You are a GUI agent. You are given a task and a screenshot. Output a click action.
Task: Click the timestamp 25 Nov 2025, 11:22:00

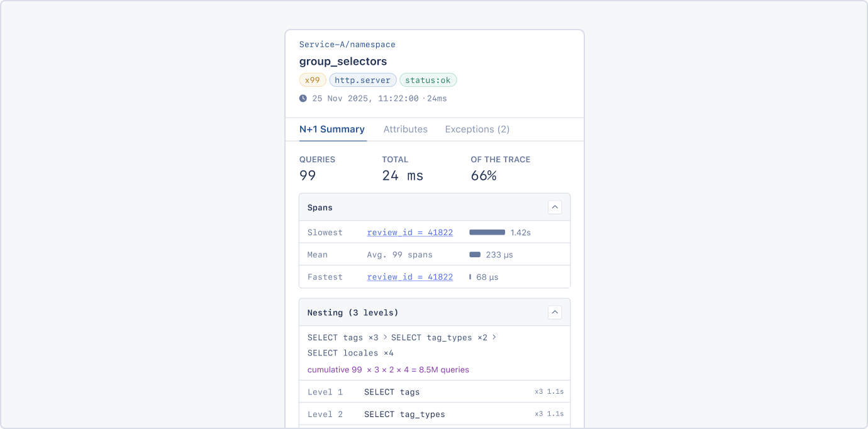coord(365,99)
